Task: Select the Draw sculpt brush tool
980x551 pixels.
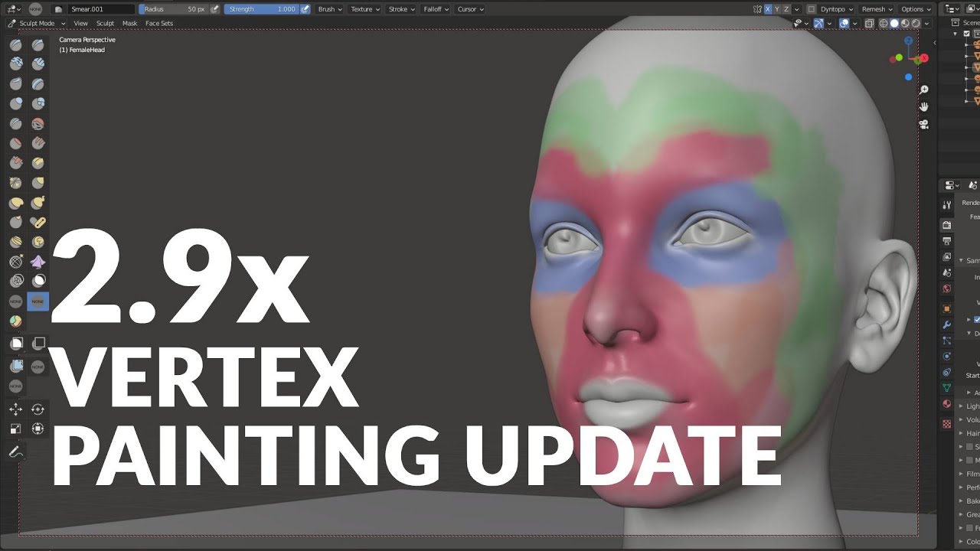Action: (15, 45)
